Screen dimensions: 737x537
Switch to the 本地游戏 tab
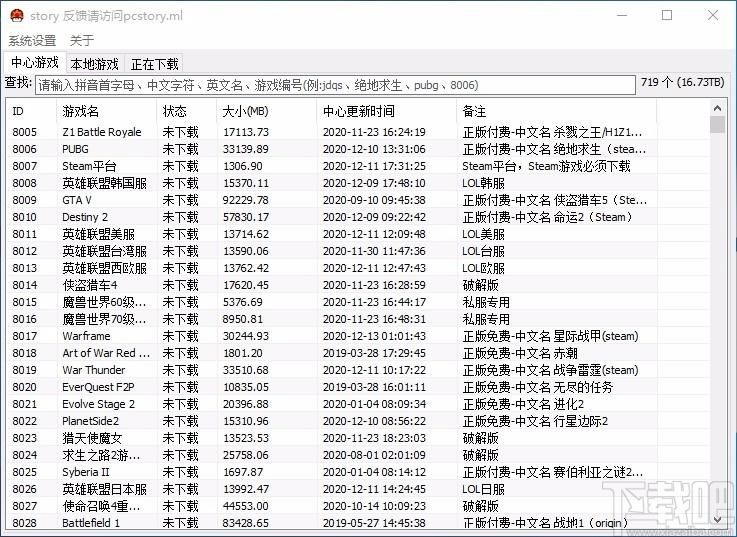(94, 64)
